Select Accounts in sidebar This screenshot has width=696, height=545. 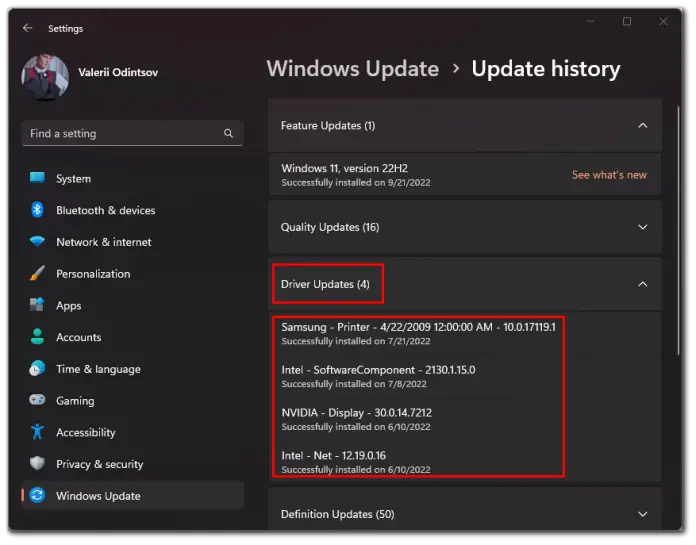pyautogui.click(x=132, y=337)
